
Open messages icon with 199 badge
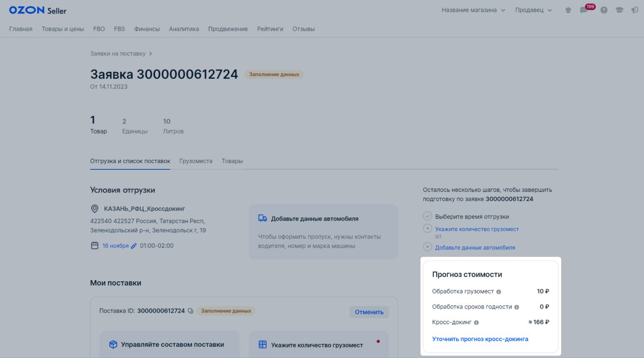(x=584, y=10)
